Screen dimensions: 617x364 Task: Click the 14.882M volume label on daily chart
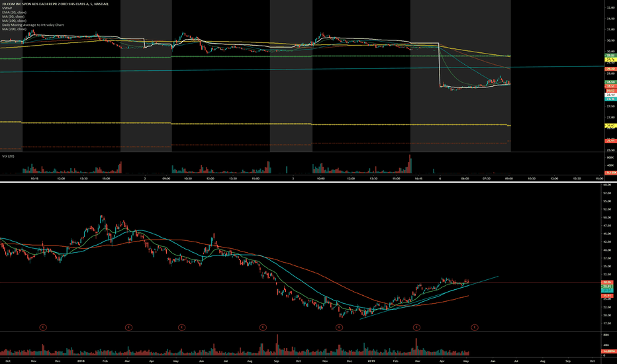coord(608,351)
